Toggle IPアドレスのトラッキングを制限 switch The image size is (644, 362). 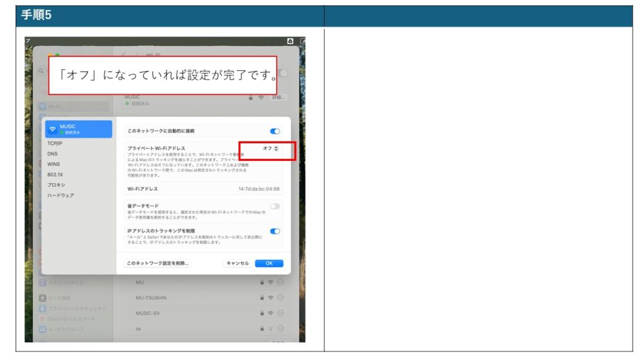point(275,231)
